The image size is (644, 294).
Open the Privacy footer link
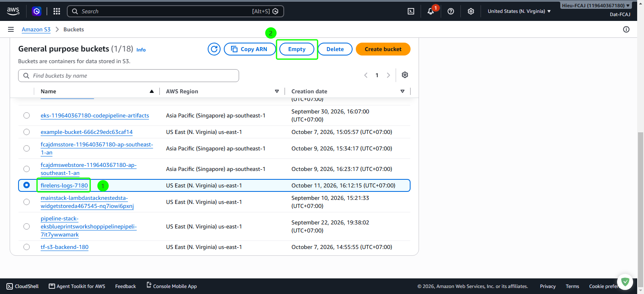[548, 286]
